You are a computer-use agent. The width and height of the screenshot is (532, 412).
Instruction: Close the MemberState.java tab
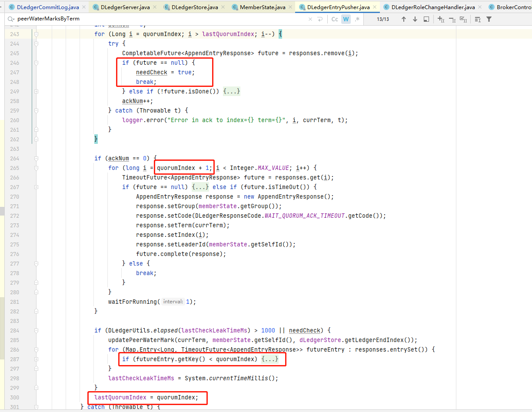tap(290, 7)
